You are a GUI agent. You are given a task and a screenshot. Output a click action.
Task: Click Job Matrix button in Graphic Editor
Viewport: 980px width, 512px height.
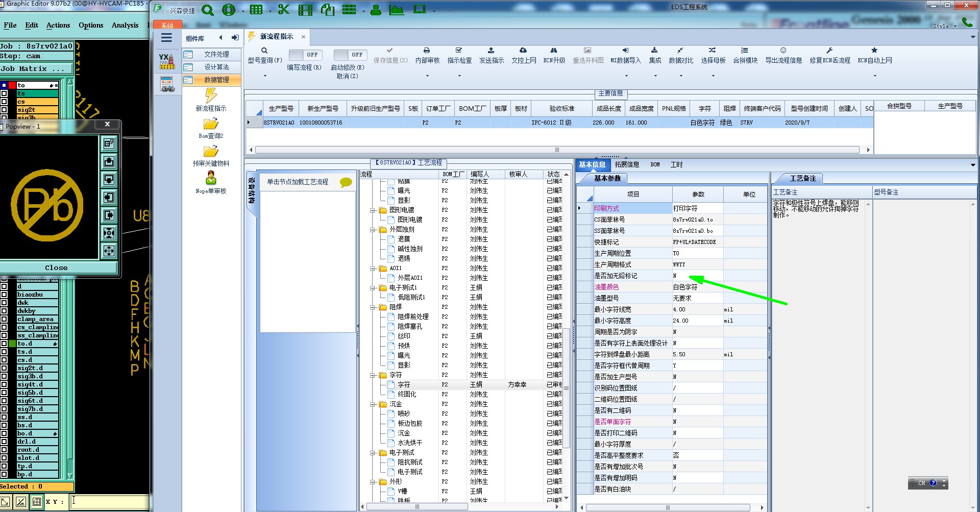tap(36, 68)
